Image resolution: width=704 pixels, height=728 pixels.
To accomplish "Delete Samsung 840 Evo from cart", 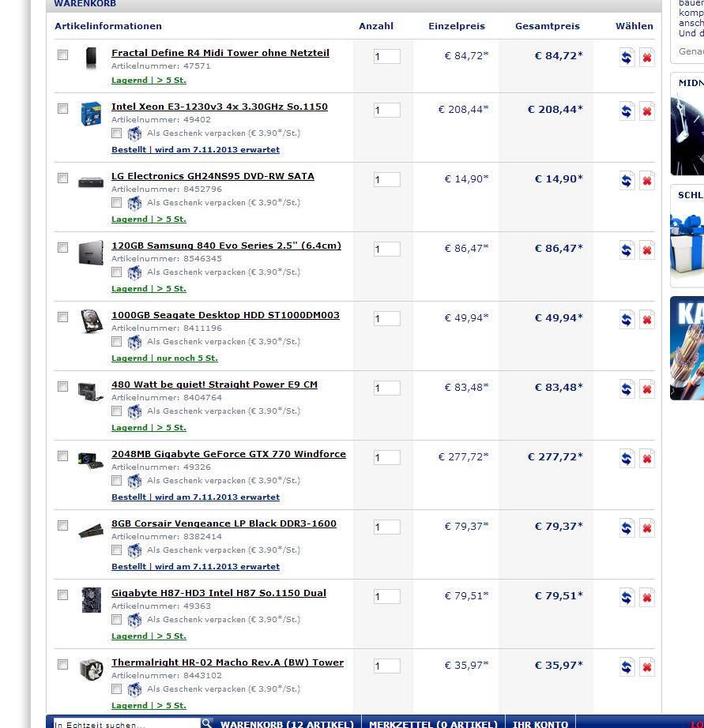I will click(647, 250).
